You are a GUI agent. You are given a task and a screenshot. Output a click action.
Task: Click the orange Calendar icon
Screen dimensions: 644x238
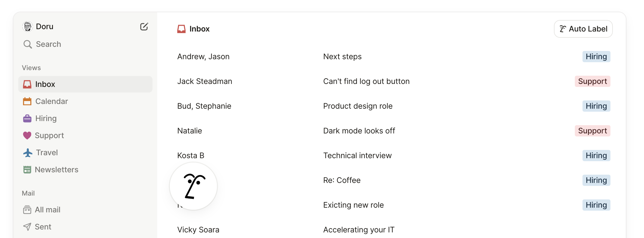pos(27,101)
